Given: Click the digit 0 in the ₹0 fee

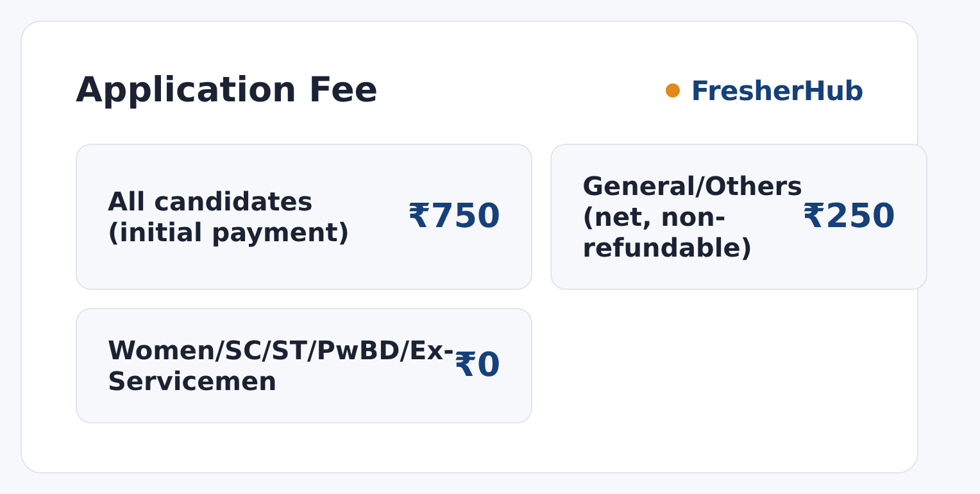Looking at the screenshot, I should (489, 366).
